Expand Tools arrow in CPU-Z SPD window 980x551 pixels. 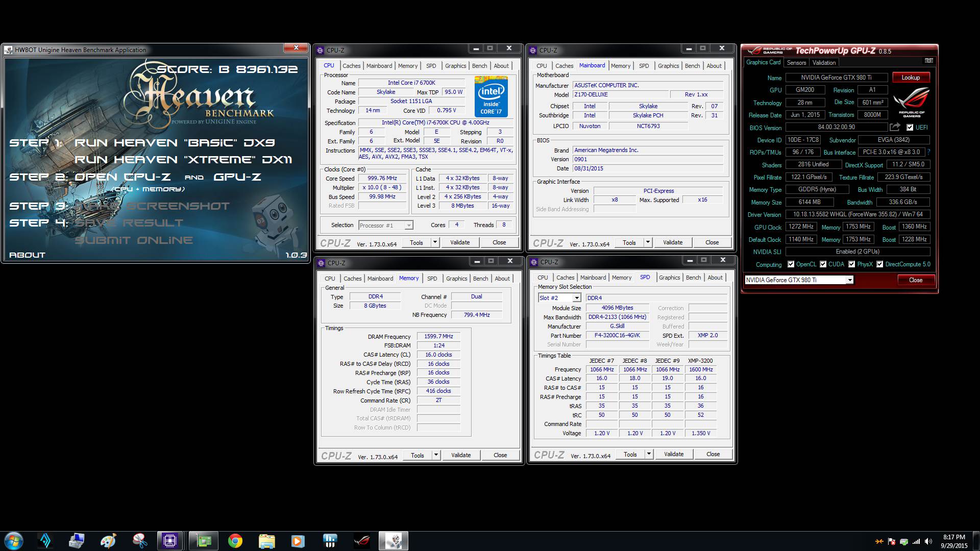click(x=649, y=454)
